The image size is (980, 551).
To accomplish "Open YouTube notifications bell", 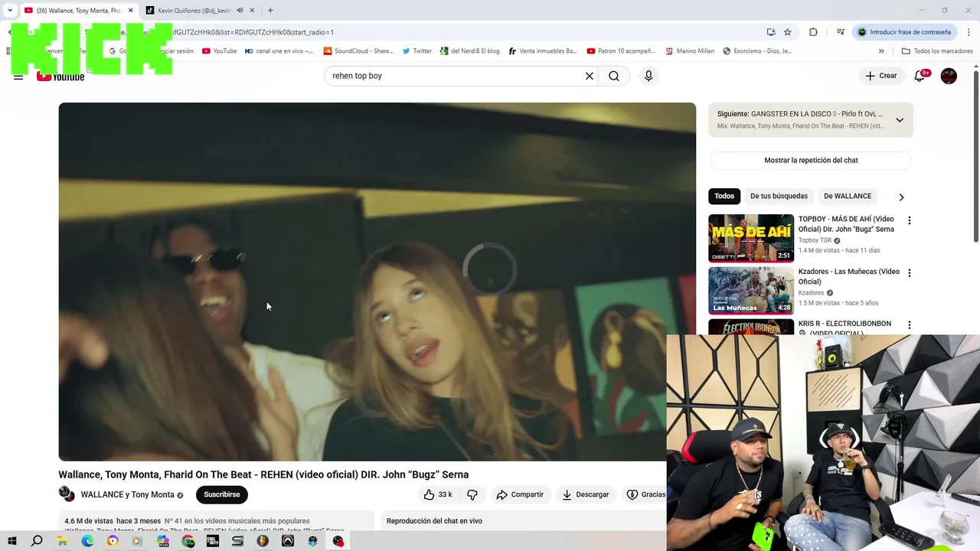I will point(920,76).
